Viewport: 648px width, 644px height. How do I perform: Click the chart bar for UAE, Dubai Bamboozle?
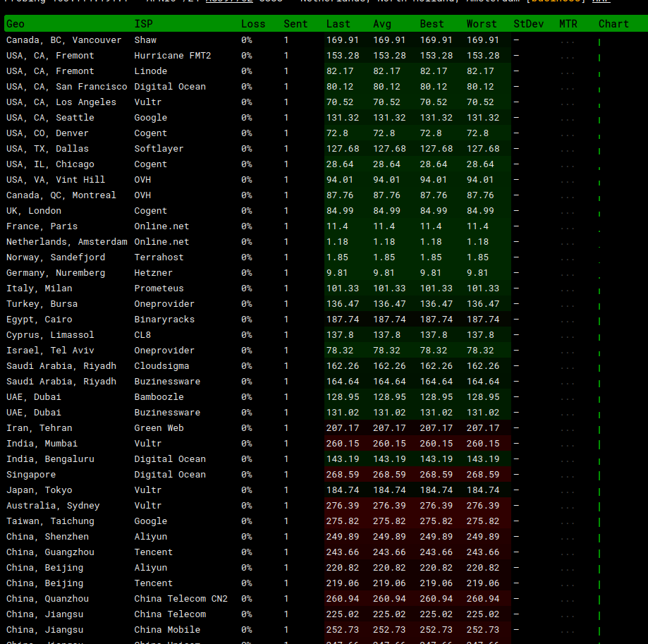point(599,399)
